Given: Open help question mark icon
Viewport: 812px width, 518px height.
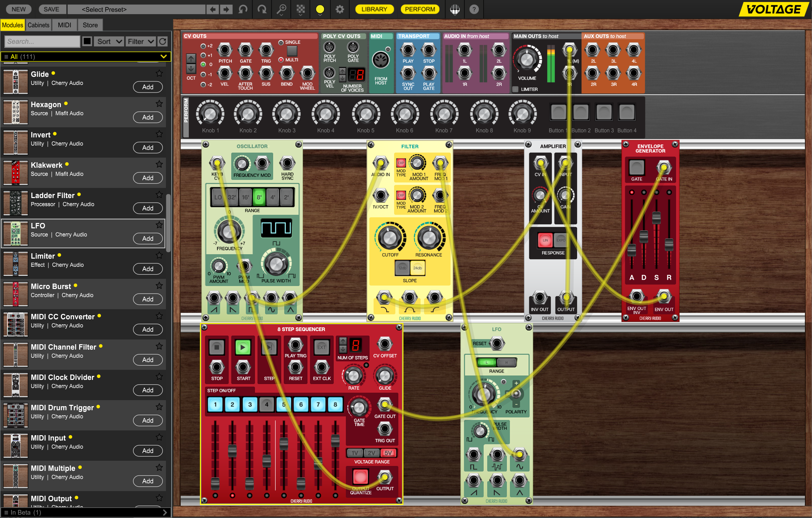Looking at the screenshot, I should tap(474, 9).
